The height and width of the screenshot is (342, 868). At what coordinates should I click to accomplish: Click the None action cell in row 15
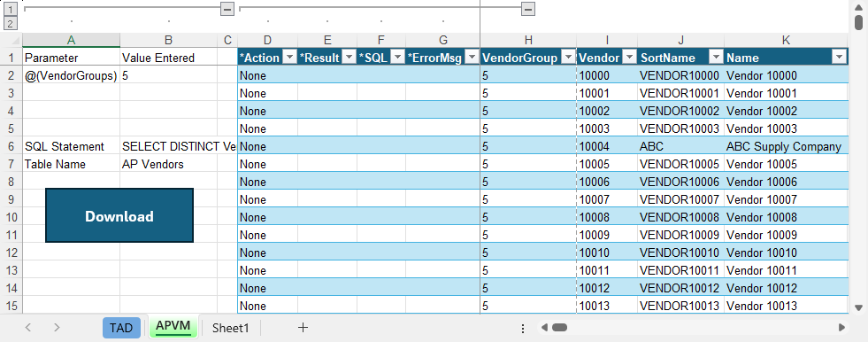pos(267,306)
